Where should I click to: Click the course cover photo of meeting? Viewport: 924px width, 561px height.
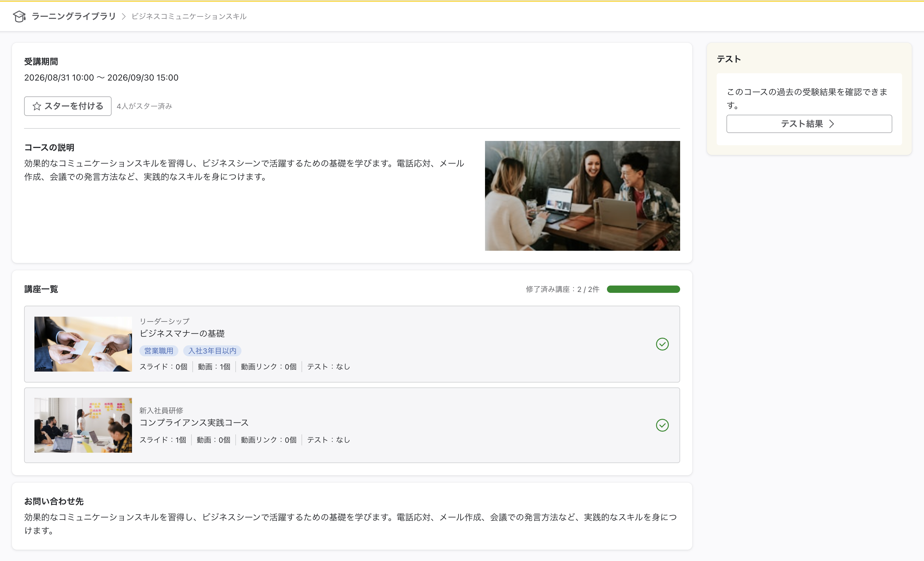tap(582, 196)
